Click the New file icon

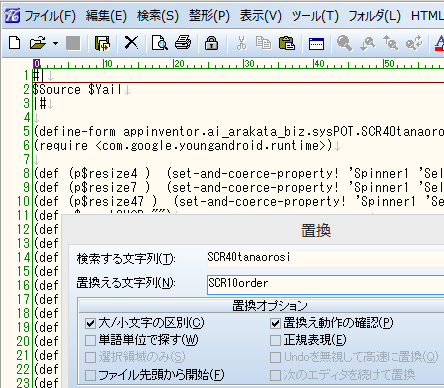click(x=14, y=43)
